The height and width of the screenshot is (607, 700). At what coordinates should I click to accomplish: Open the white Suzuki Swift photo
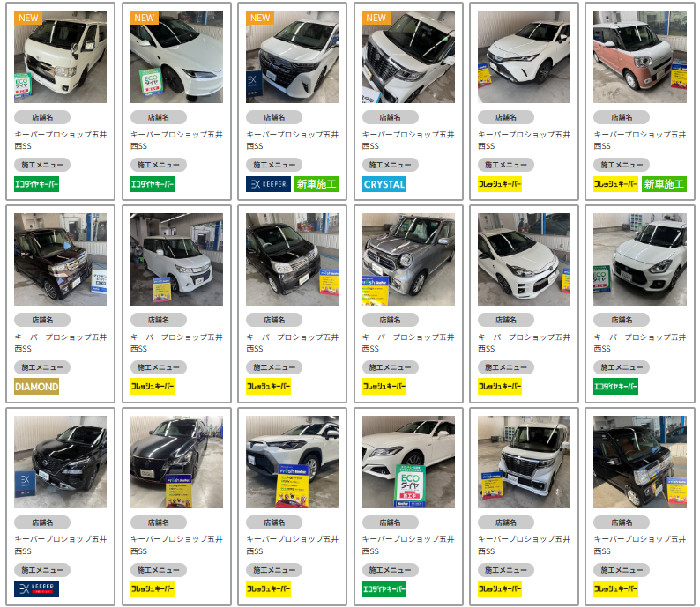tap(640, 259)
